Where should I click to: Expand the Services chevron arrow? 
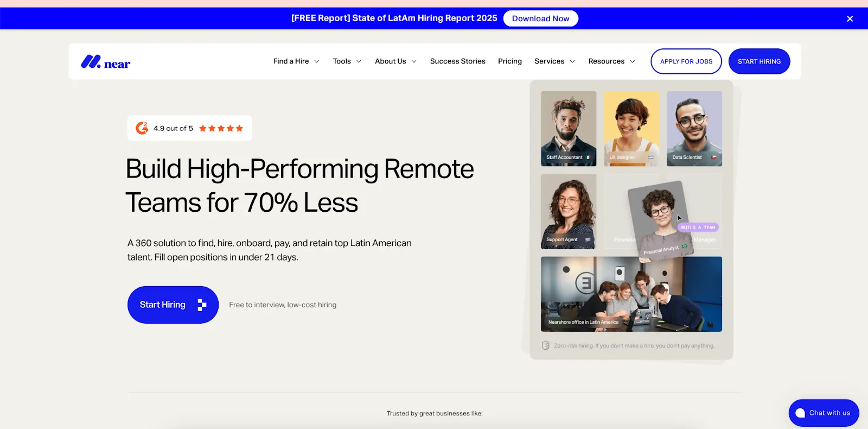coord(572,61)
